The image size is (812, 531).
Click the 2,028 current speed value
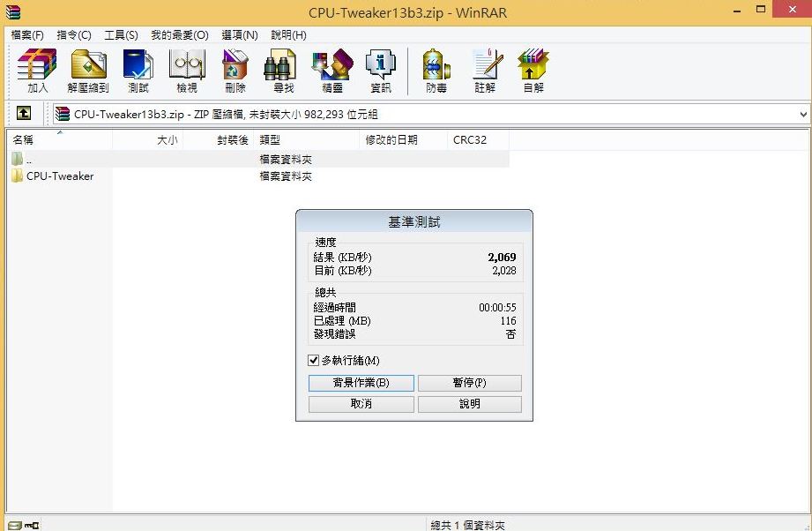(504, 271)
